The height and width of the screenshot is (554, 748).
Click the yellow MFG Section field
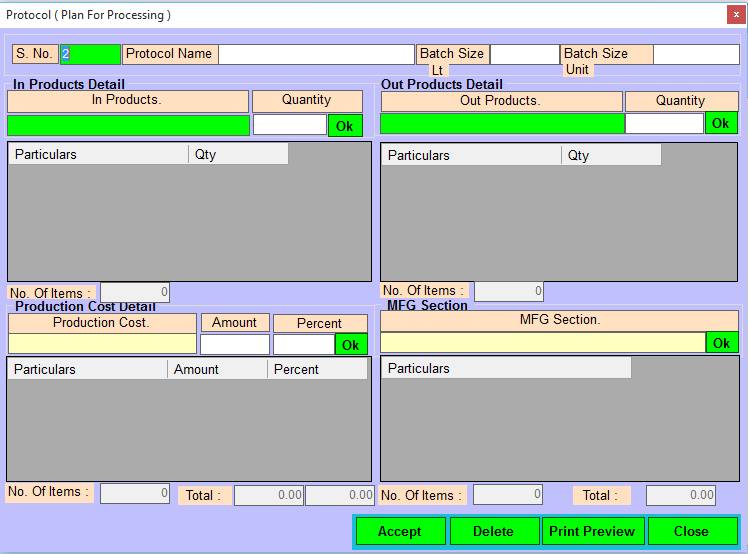tap(542, 343)
